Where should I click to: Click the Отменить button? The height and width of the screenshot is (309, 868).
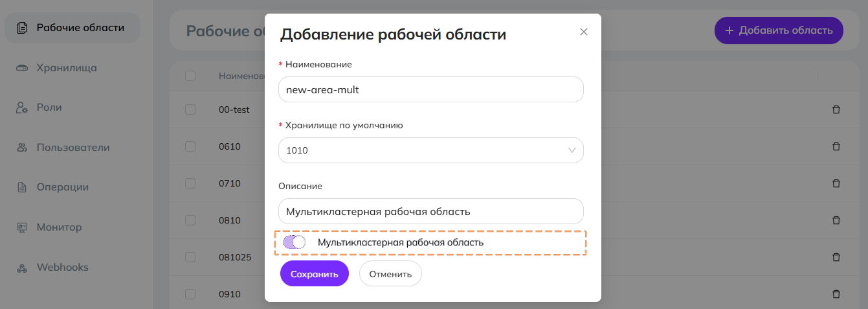click(x=390, y=274)
